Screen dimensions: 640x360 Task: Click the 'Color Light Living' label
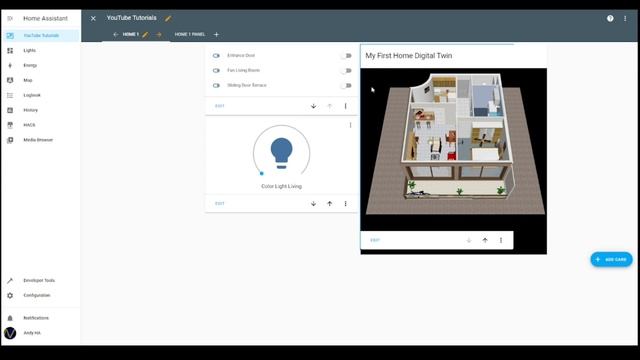pos(281,187)
